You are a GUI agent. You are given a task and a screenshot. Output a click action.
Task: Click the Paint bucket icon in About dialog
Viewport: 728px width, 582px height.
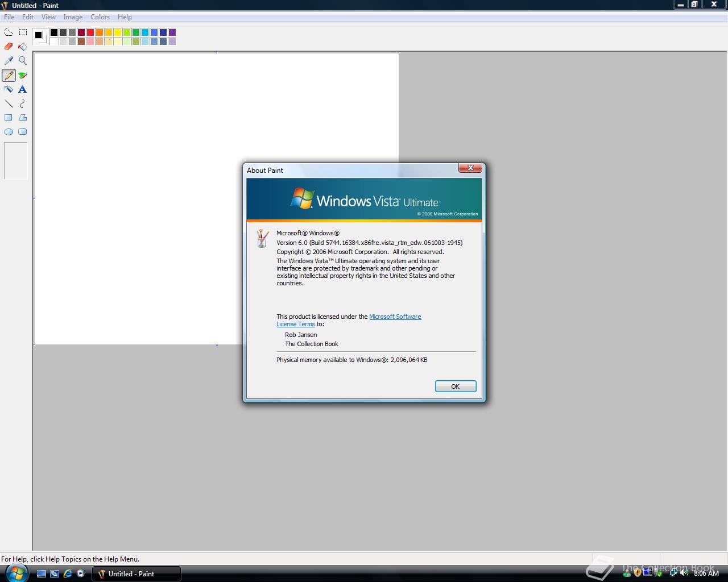[x=262, y=238]
